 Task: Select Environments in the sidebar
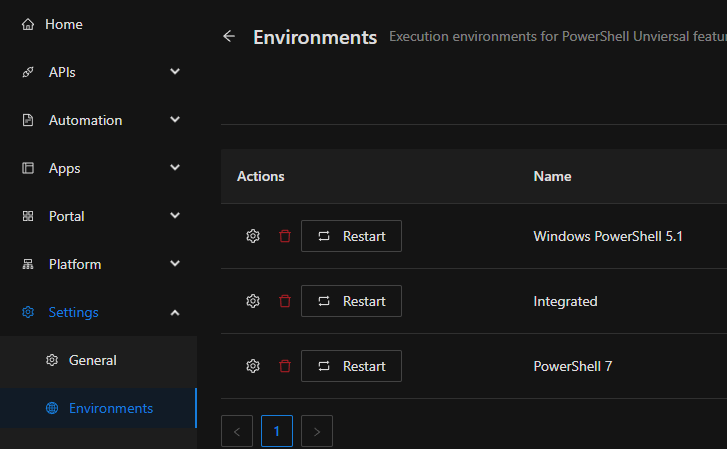[110, 408]
